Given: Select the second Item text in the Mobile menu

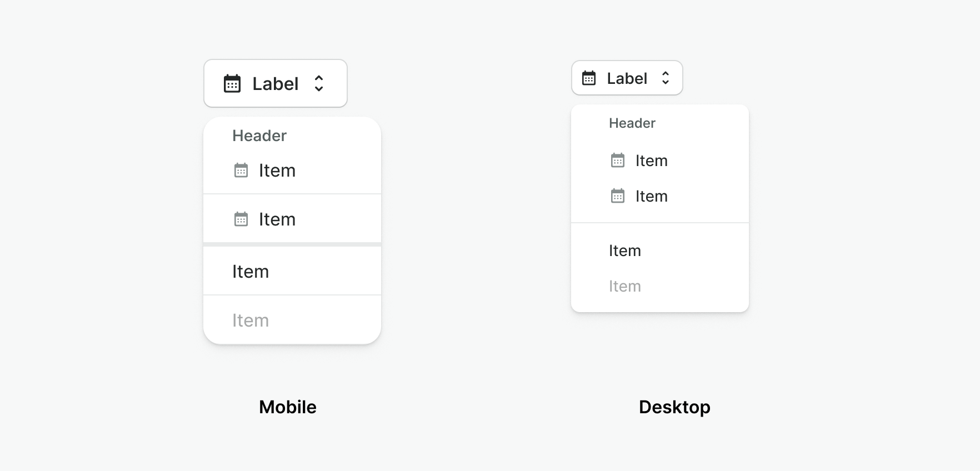Looking at the screenshot, I should pos(277,219).
